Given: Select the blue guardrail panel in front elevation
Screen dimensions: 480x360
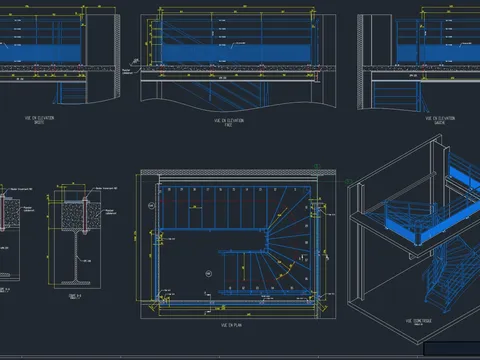Looking at the screenshot, I should [x=236, y=53].
